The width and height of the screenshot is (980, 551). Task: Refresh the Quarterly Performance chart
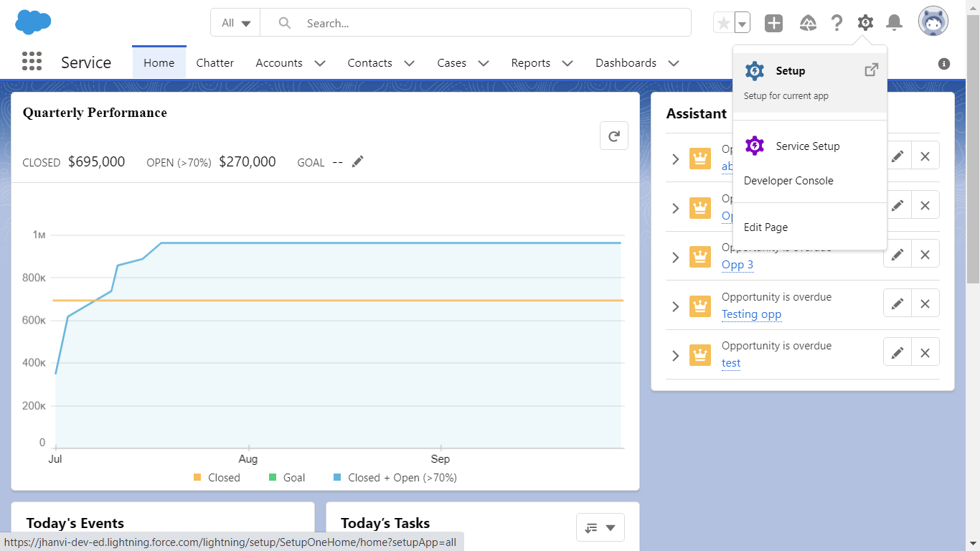point(614,136)
